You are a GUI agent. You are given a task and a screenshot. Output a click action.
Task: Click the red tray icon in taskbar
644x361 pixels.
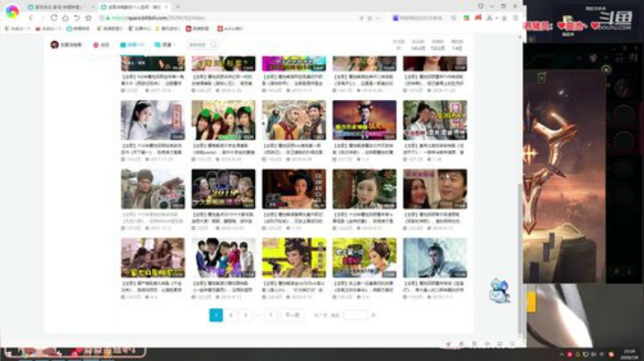point(570,354)
